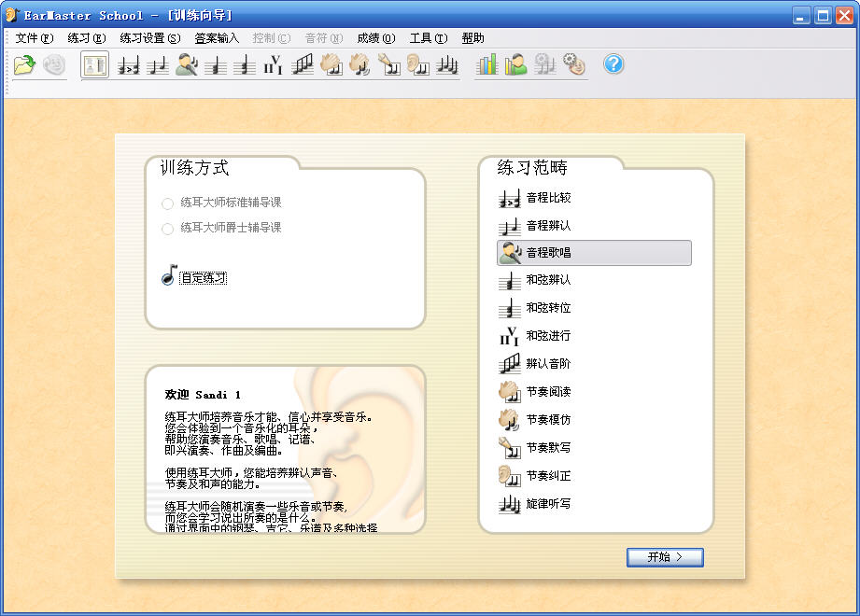The height and width of the screenshot is (616, 860).
Task: Select 练耳大师标准辅导课 radio button
Action: [x=168, y=203]
